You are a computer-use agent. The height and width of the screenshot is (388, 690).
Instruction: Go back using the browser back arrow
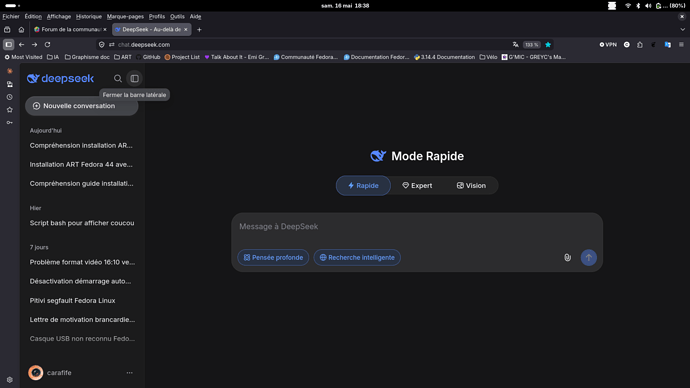pos(22,44)
